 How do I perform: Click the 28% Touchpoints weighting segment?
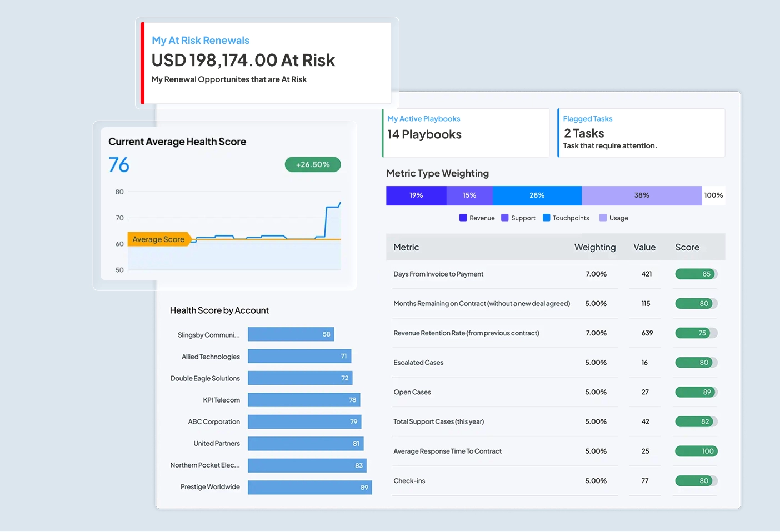[537, 195]
